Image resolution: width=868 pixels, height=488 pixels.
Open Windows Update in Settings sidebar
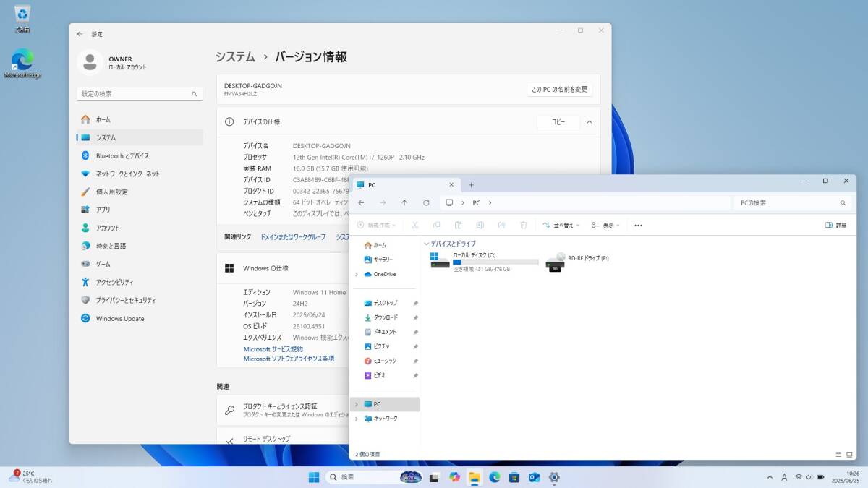coord(140,318)
